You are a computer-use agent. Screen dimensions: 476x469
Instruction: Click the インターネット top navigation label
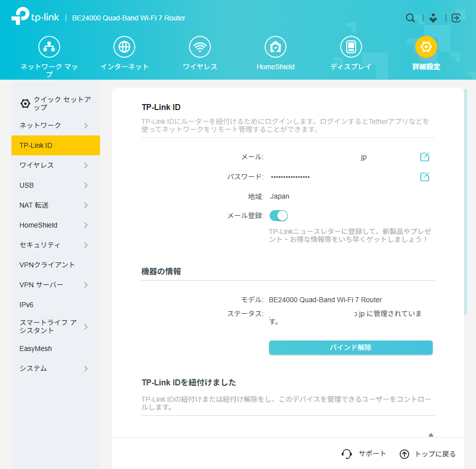[124, 67]
